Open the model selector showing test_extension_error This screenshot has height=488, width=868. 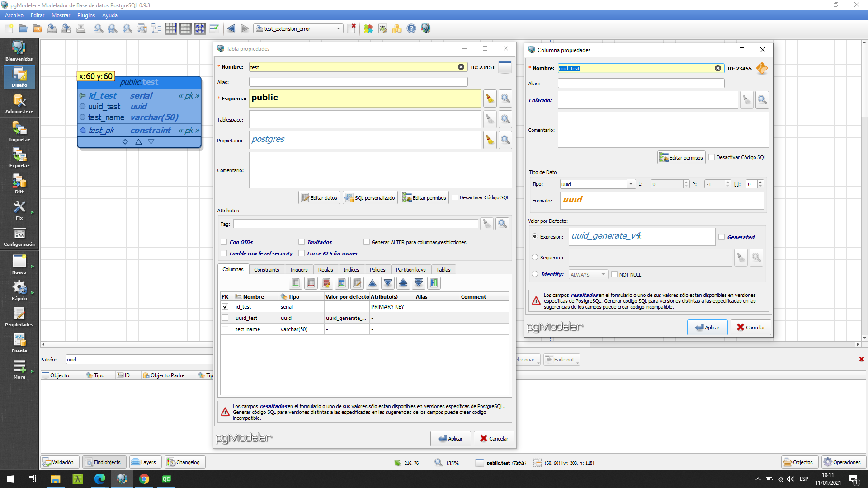coord(337,28)
